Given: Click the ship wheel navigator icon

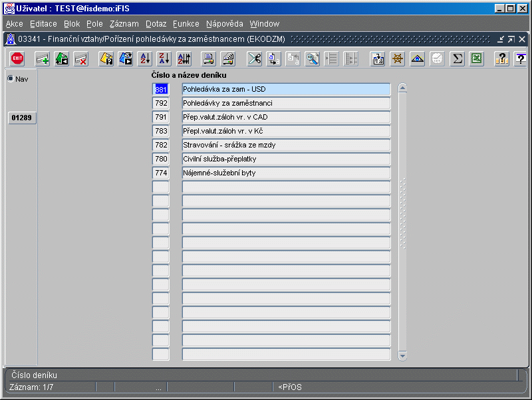Looking at the screenshot, I should (398, 59).
